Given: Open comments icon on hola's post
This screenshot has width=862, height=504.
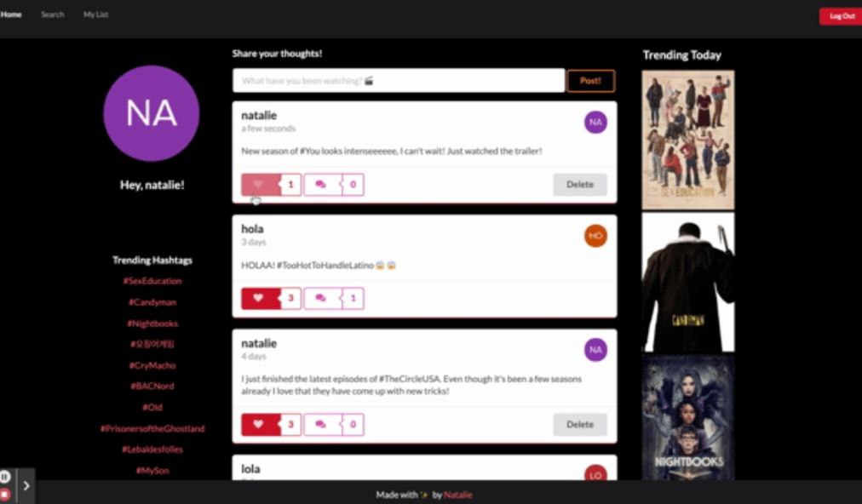Looking at the screenshot, I should pyautogui.click(x=322, y=299).
